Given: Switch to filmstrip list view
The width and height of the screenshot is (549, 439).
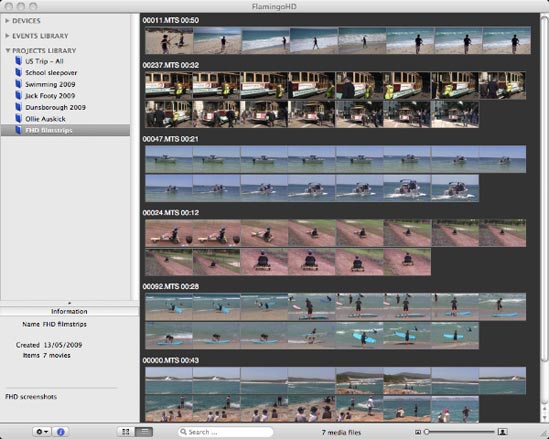Looking at the screenshot, I should [144, 432].
